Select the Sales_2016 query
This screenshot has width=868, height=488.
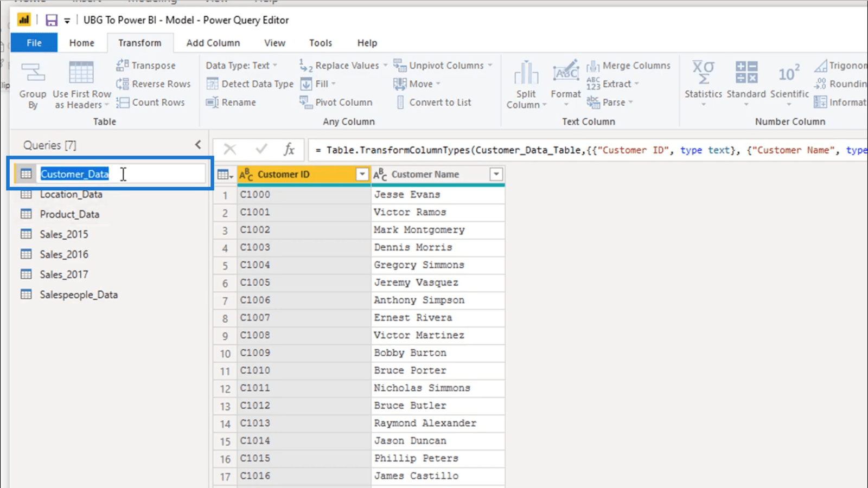point(64,254)
